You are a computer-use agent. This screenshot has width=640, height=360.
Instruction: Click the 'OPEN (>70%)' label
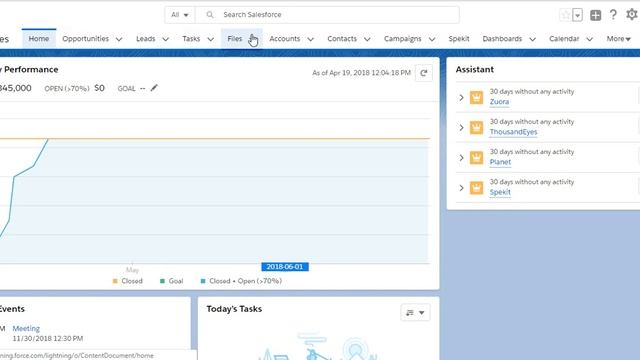[67, 89]
